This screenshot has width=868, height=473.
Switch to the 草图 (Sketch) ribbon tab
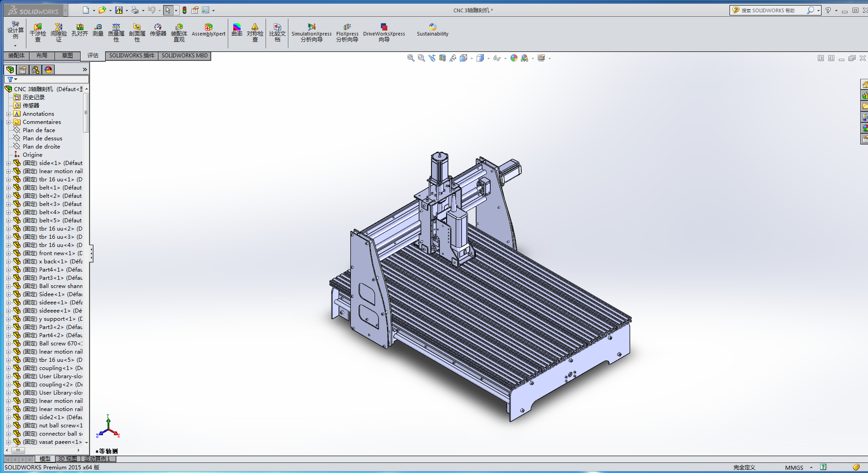pyautogui.click(x=67, y=56)
